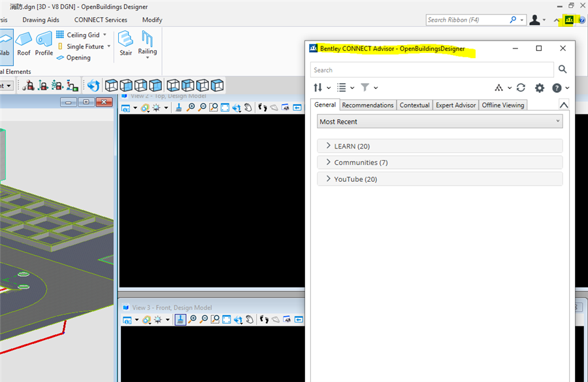The width and height of the screenshot is (588, 382).
Task: Open CONNECT Advisor settings gear
Action: [539, 88]
